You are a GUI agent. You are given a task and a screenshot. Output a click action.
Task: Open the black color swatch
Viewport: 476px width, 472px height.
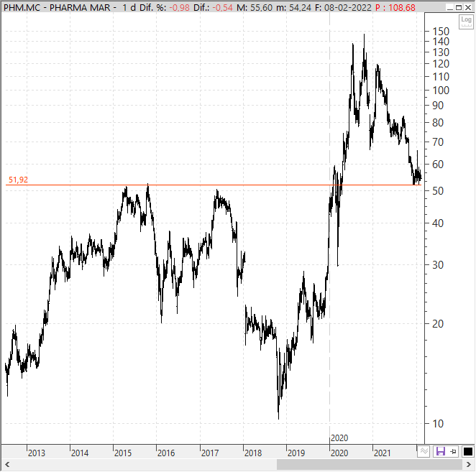click(x=468, y=452)
